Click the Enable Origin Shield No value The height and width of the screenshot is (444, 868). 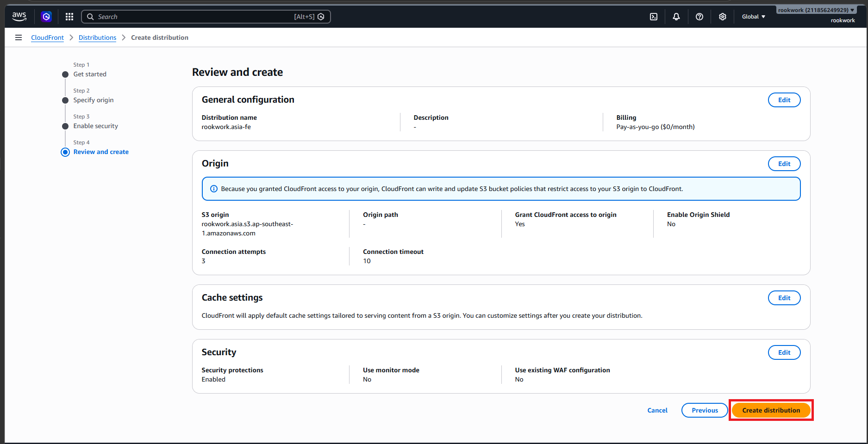point(671,224)
